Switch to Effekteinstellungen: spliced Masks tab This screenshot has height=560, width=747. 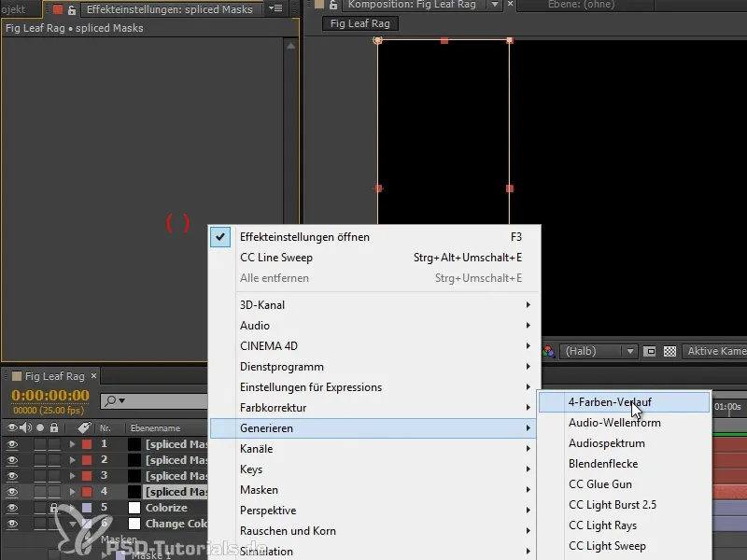pos(169,9)
